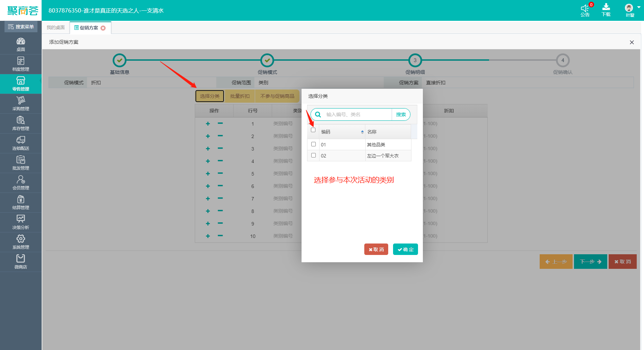This screenshot has width=644, height=350.
Task: Click the 类别编号 cell in row 1
Action: [283, 123]
